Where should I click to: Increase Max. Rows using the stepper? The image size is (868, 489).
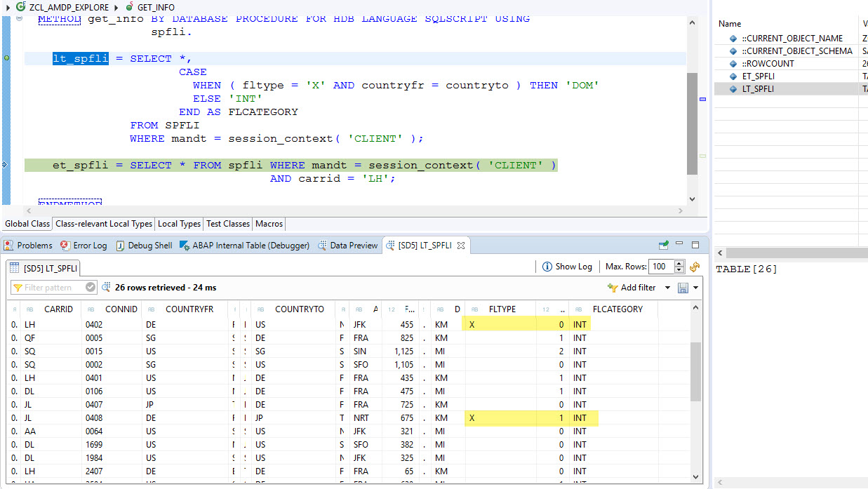click(679, 264)
